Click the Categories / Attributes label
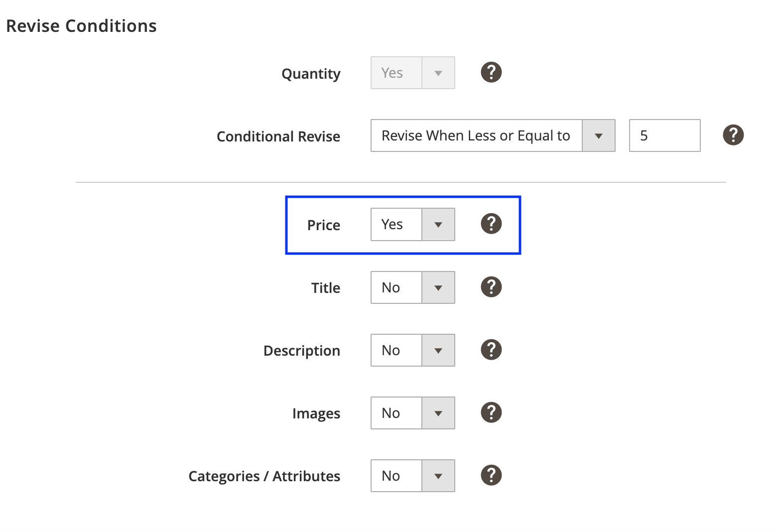 pos(264,476)
